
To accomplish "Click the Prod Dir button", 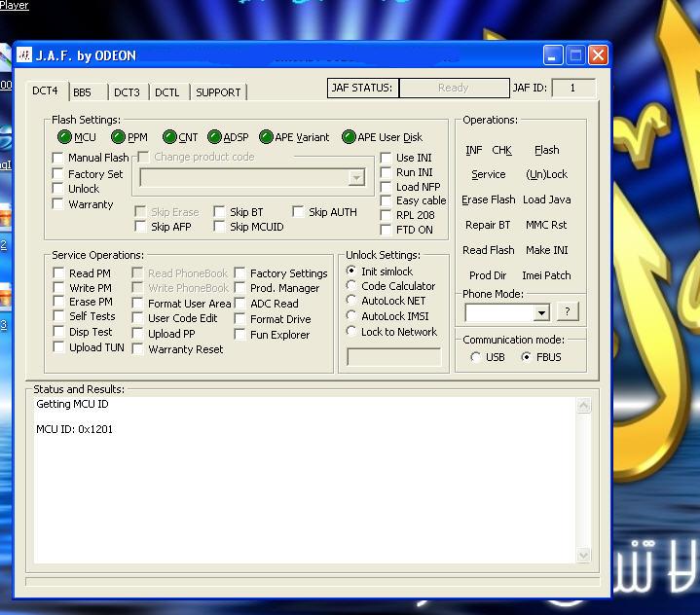I will click(x=488, y=275).
